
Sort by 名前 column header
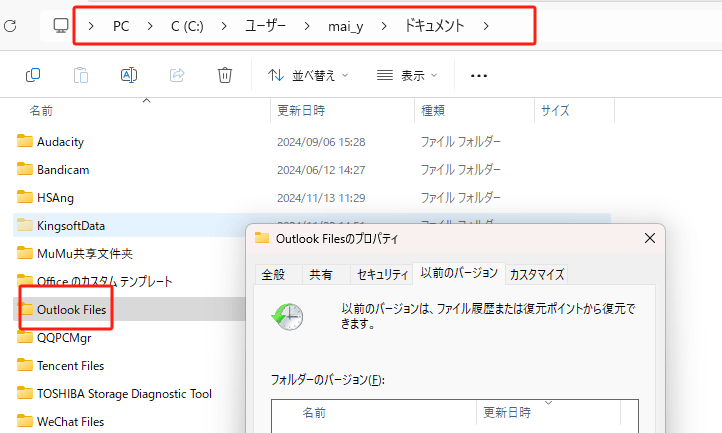tap(41, 111)
